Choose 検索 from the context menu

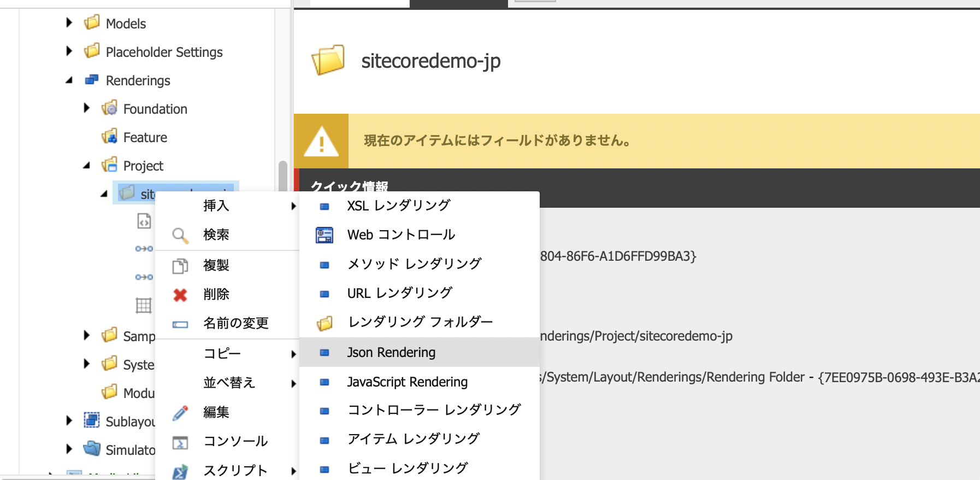227,235
